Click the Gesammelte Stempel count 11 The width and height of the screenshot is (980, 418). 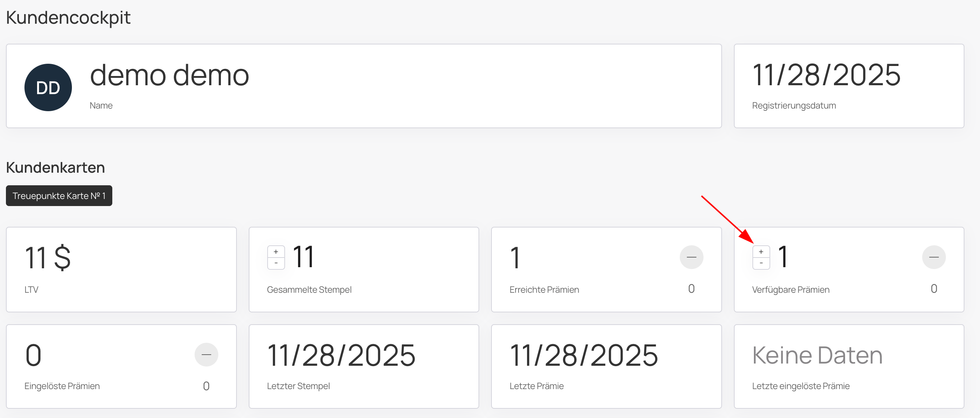(x=304, y=257)
